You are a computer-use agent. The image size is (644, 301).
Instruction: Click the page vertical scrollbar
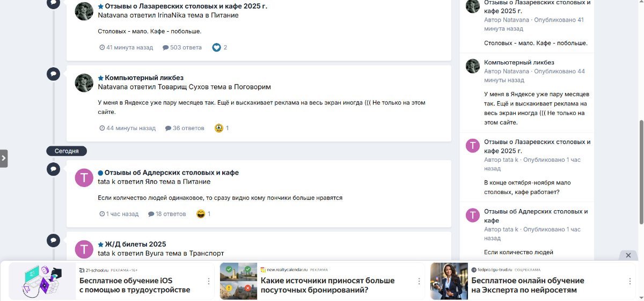click(640, 172)
